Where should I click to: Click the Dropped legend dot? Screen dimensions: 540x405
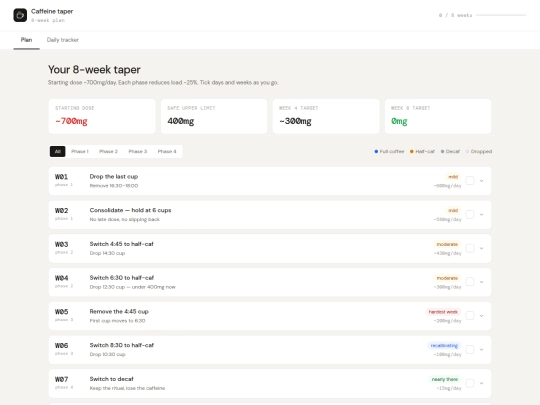pos(467,152)
